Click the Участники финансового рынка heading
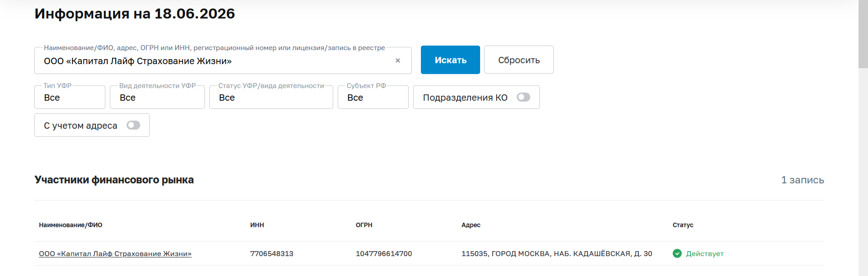The width and height of the screenshot is (868, 276). pyautogui.click(x=114, y=180)
